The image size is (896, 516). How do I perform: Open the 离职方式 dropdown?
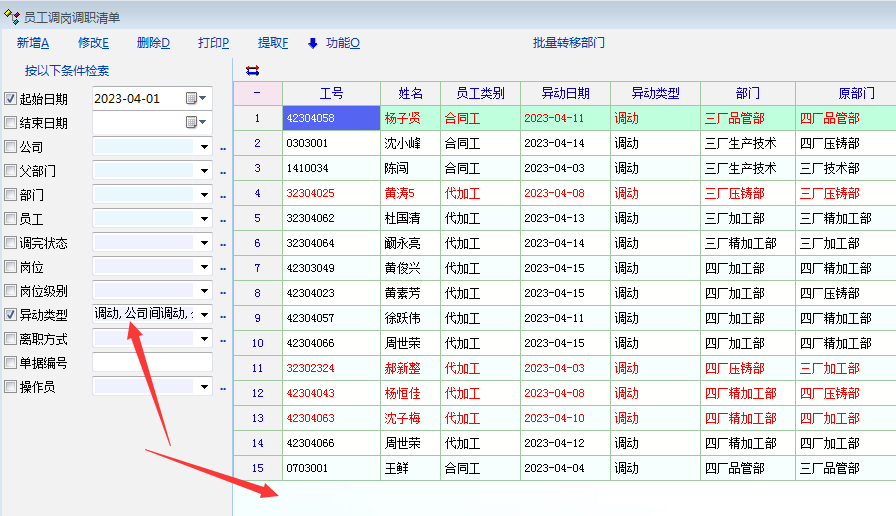point(204,339)
